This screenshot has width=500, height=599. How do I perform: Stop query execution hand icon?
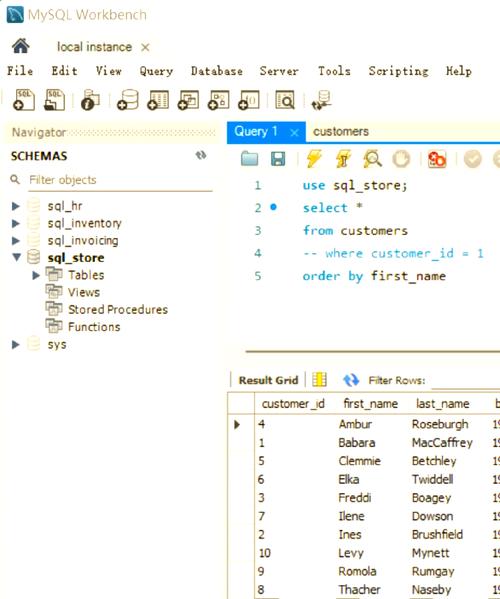pos(401,159)
